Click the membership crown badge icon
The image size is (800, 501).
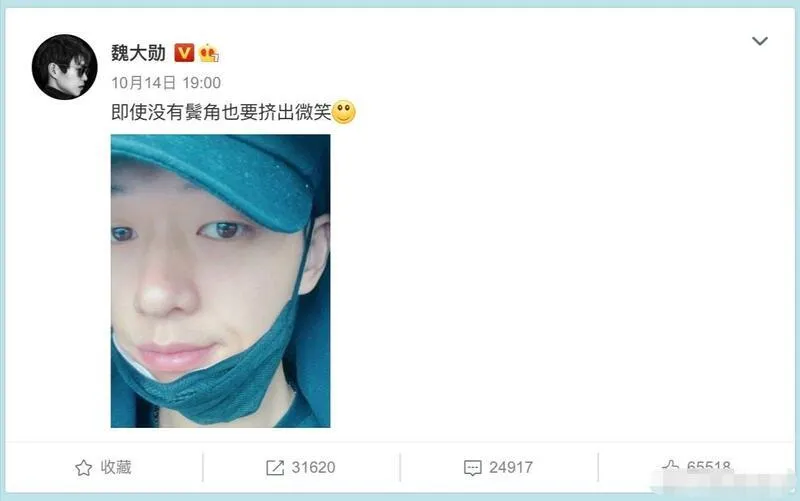[209, 53]
